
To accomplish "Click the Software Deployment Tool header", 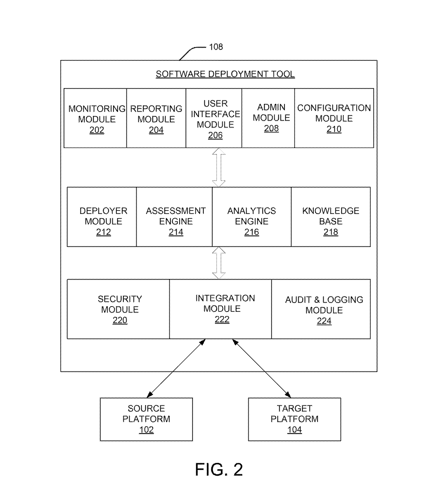I will (x=213, y=74).
